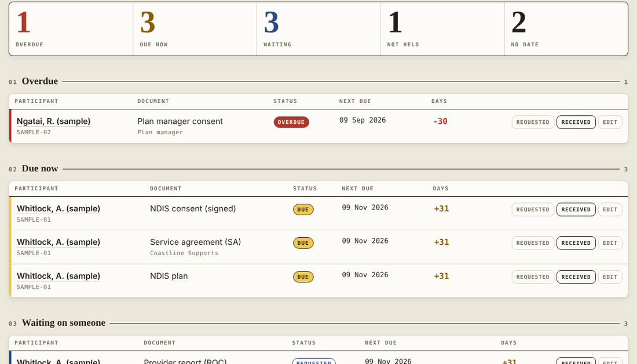637x364 pixels.
Task: Open the No Date summary card
Action: click(x=566, y=29)
